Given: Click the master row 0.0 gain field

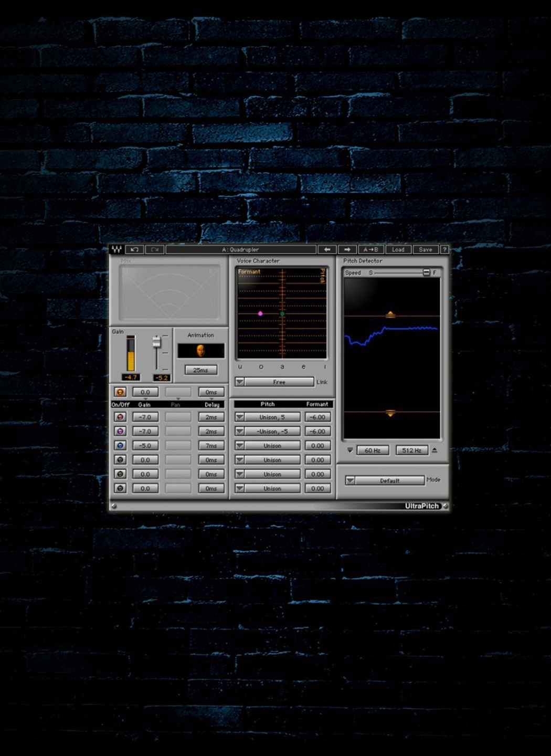Looking at the screenshot, I should pyautogui.click(x=145, y=392).
